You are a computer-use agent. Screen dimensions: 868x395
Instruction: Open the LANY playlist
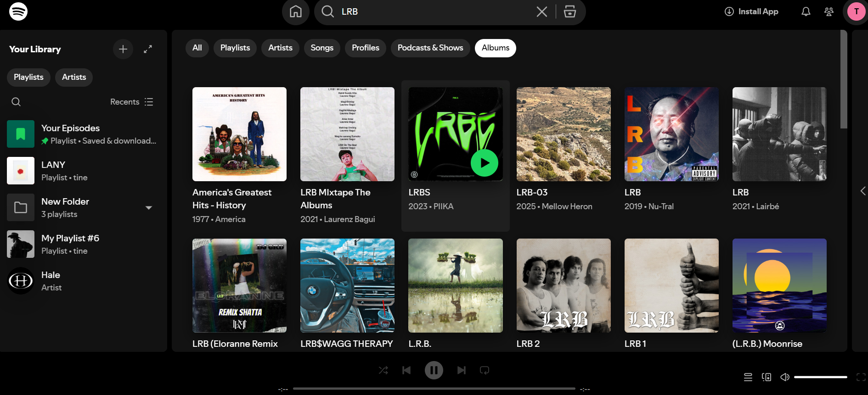pyautogui.click(x=84, y=171)
